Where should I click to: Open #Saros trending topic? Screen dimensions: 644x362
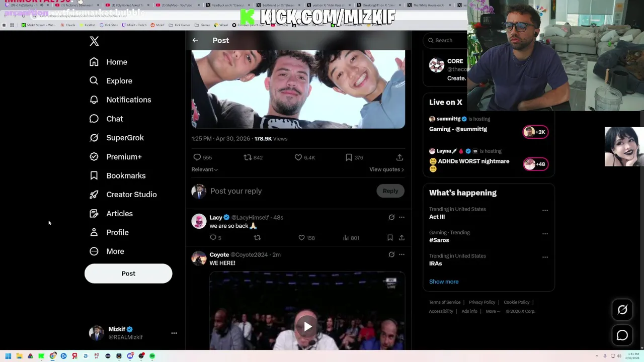439,240
